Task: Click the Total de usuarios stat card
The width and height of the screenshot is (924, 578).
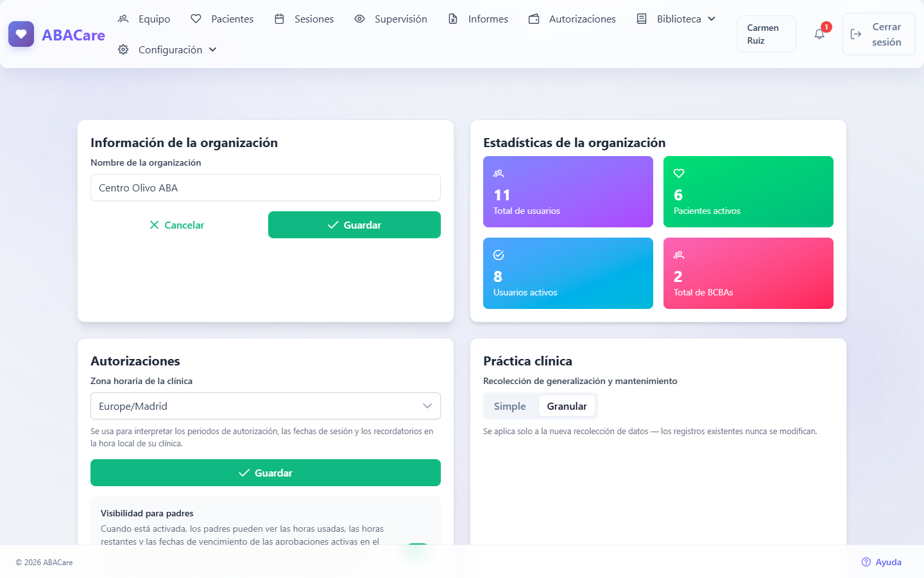Action: click(x=568, y=191)
